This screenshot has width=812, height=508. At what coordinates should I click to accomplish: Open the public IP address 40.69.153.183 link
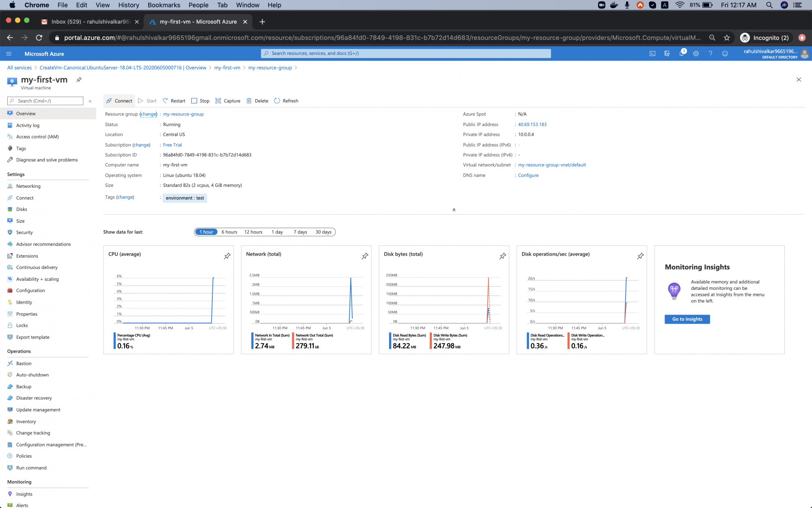tap(532, 124)
